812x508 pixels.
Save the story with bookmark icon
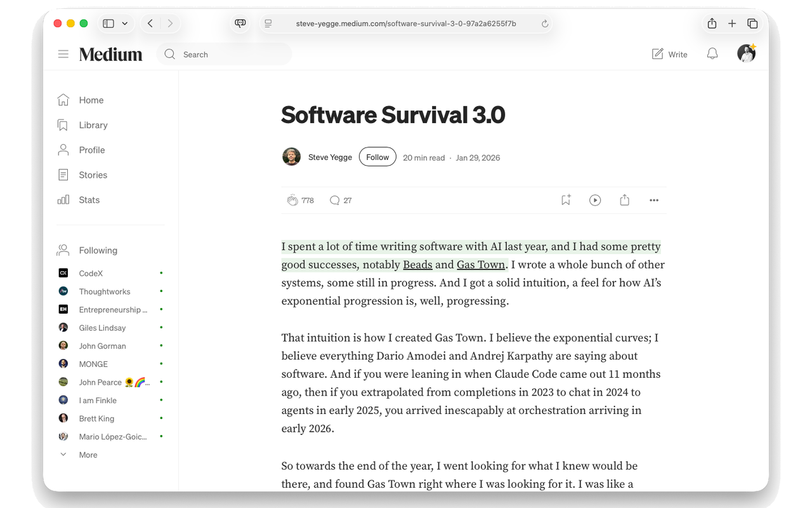point(566,200)
